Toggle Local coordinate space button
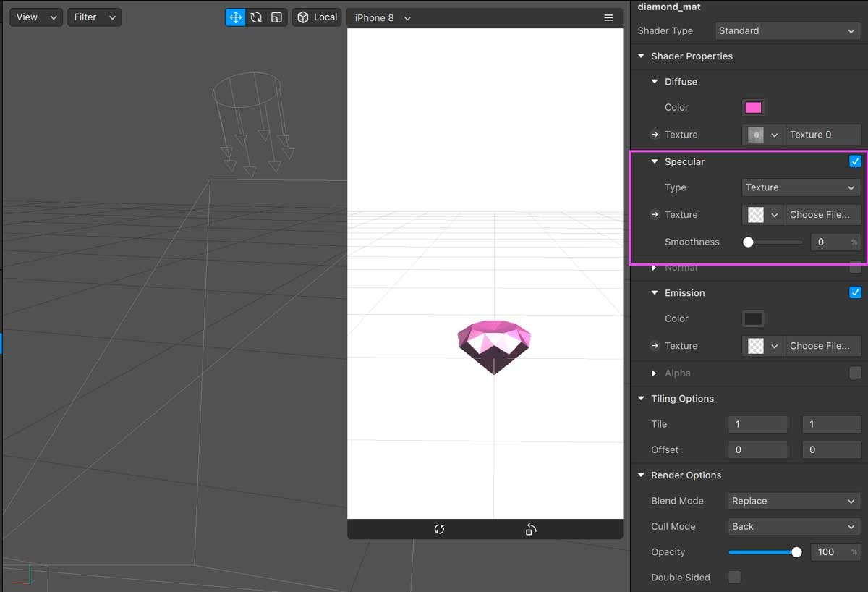This screenshot has height=592, width=868. coord(317,17)
